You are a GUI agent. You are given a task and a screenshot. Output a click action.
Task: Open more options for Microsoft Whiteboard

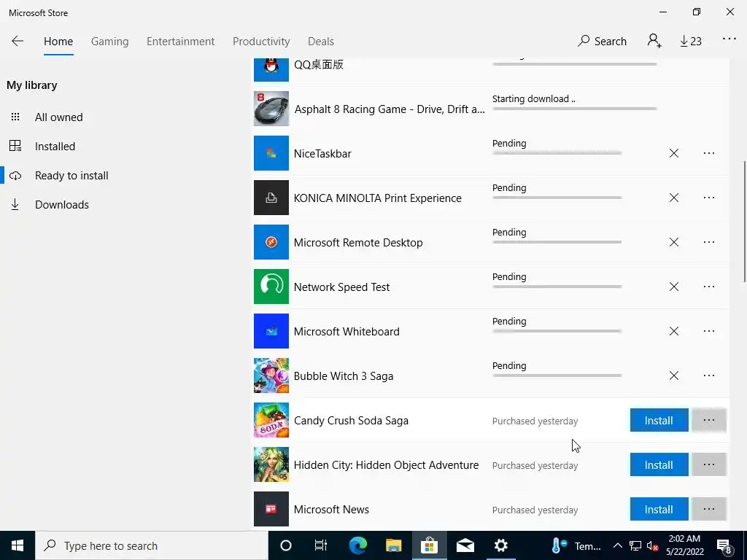click(709, 331)
